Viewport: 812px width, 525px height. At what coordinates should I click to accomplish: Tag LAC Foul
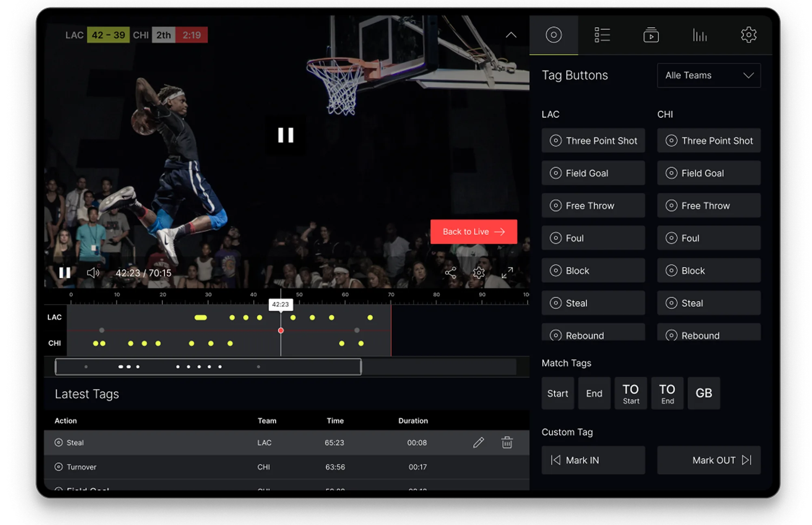(x=593, y=238)
